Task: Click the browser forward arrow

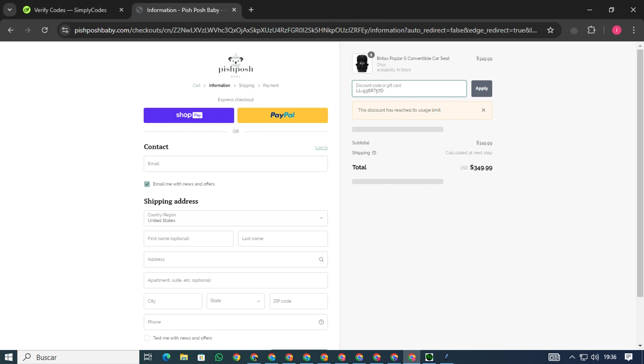Action: tap(27, 30)
